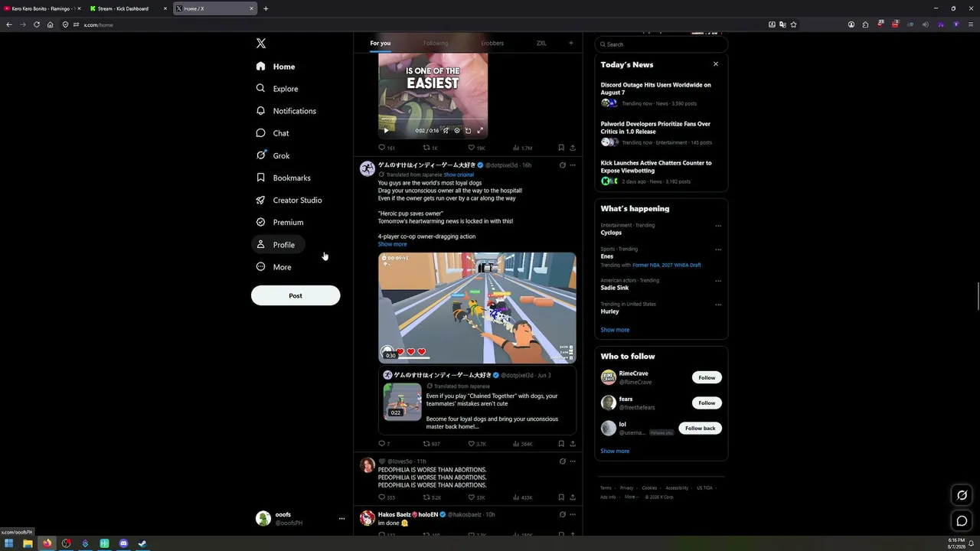Expand the EASIEST video to fullscreen

pyautogui.click(x=480, y=130)
